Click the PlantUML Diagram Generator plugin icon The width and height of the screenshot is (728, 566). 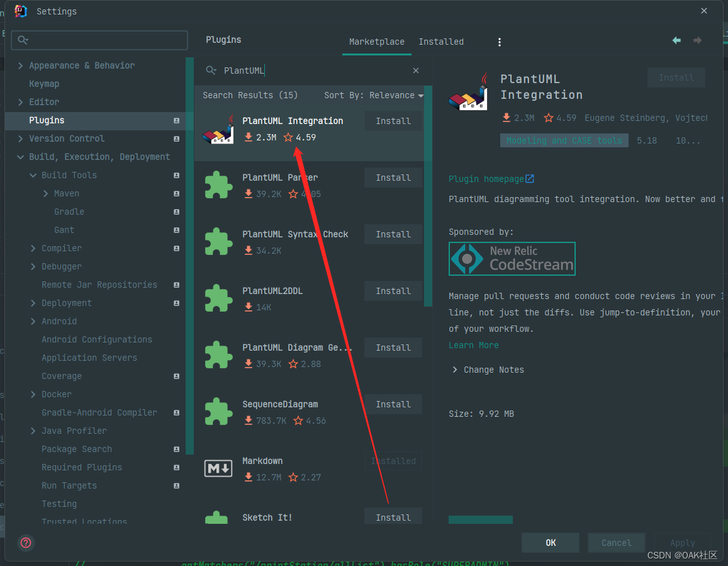[x=218, y=355]
